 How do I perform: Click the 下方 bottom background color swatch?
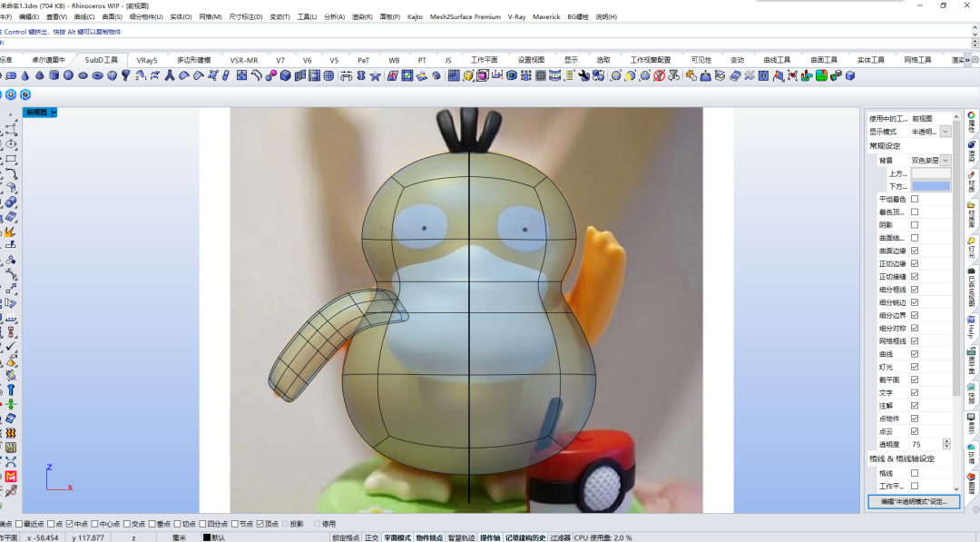tap(931, 186)
